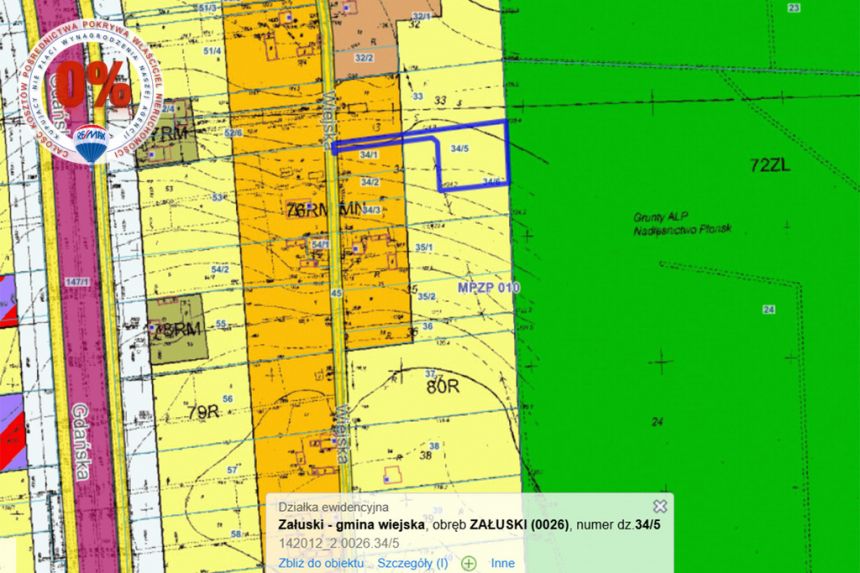Click the Inne link in popup
Viewport: 860px width, 573px height.
pos(503,563)
